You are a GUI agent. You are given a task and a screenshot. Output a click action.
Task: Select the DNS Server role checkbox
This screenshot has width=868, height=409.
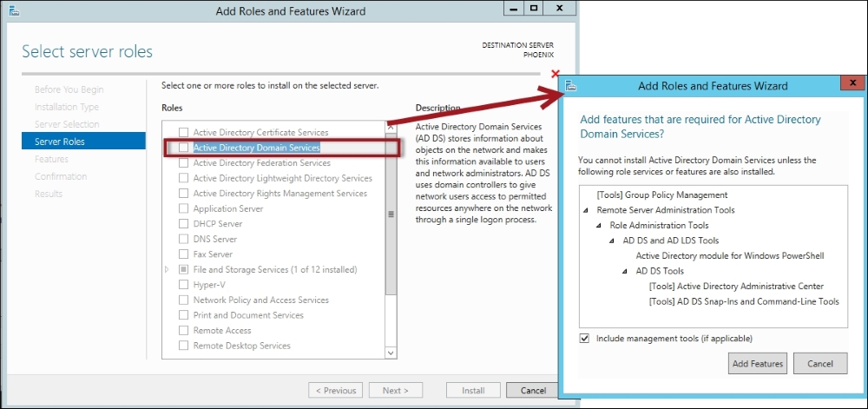183,239
